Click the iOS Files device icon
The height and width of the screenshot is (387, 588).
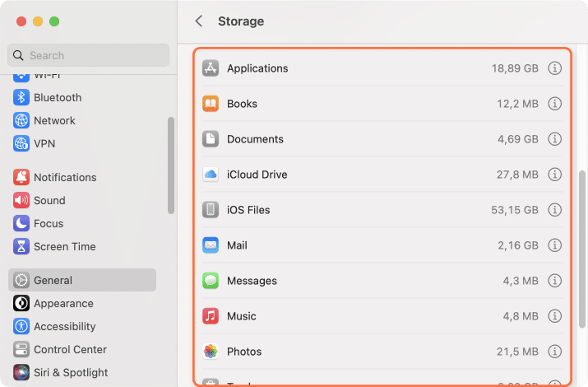211,210
